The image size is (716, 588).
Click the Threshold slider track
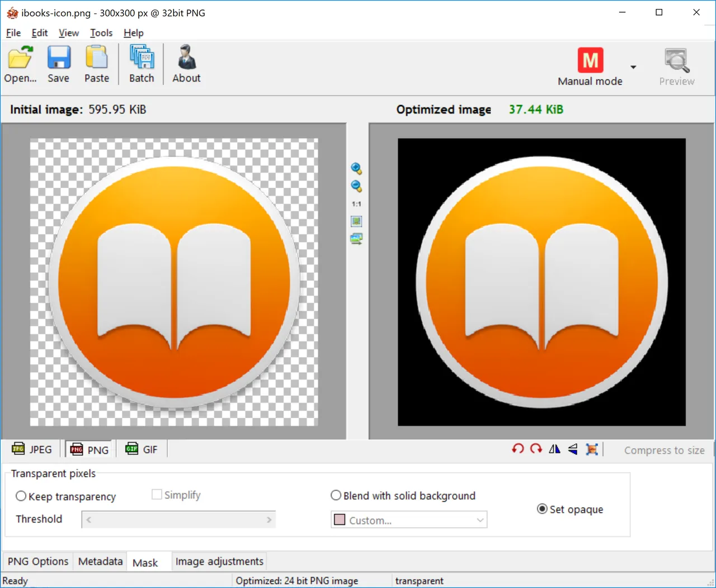179,519
